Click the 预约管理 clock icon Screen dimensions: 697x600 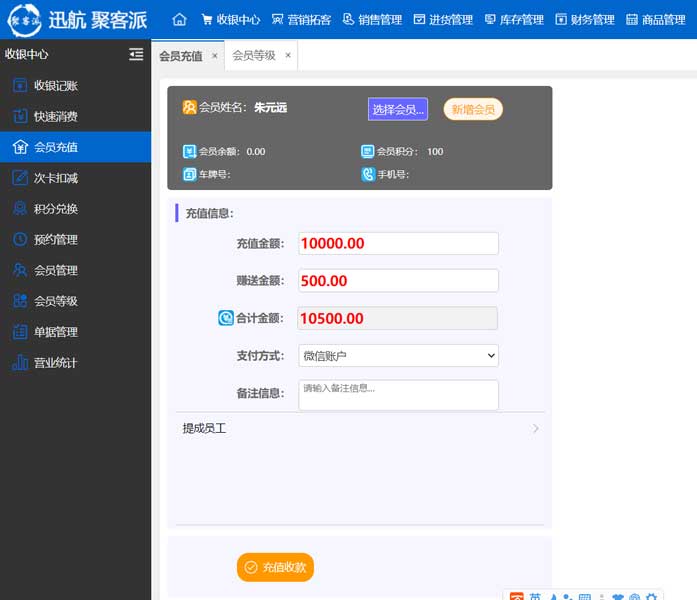tap(20, 239)
